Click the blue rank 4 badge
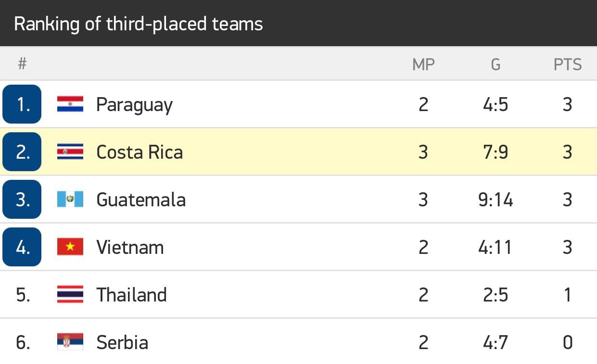 [22, 247]
